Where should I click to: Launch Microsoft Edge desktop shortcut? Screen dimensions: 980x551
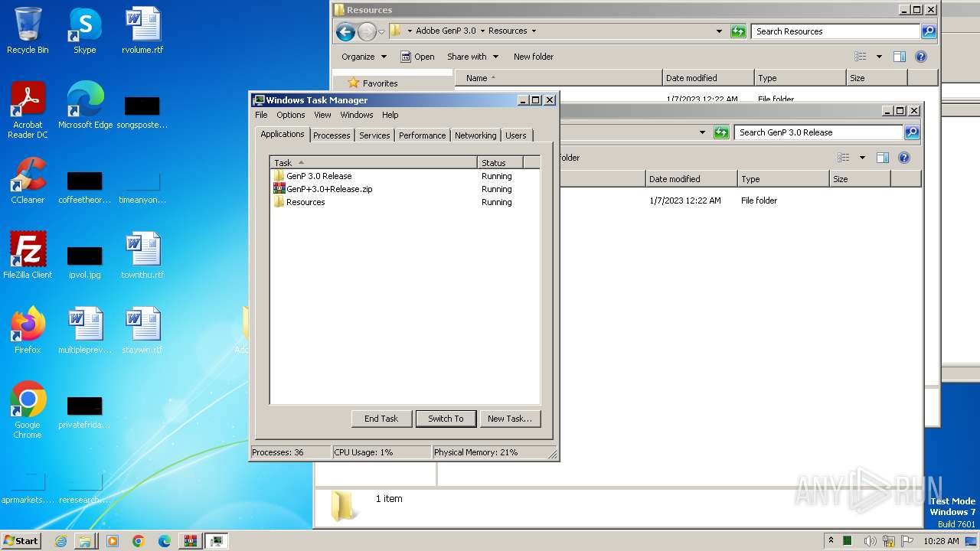[x=85, y=106]
